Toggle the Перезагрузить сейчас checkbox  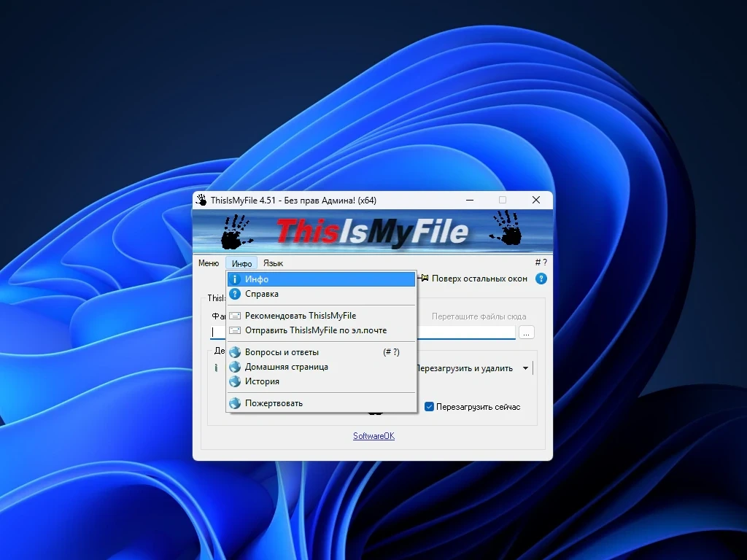point(429,407)
